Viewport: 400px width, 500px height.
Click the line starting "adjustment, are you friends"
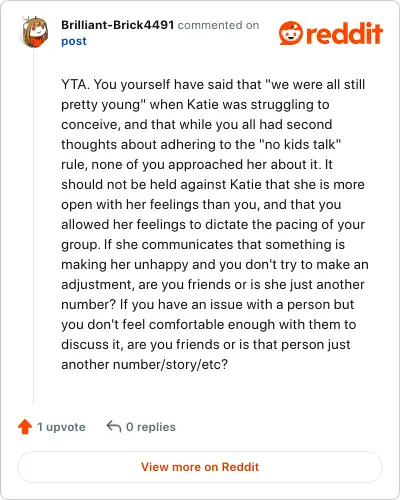coord(213,284)
